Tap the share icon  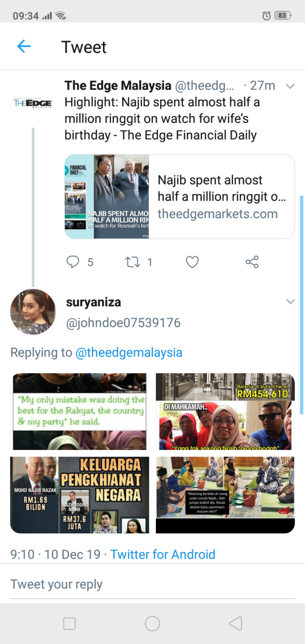[252, 262]
